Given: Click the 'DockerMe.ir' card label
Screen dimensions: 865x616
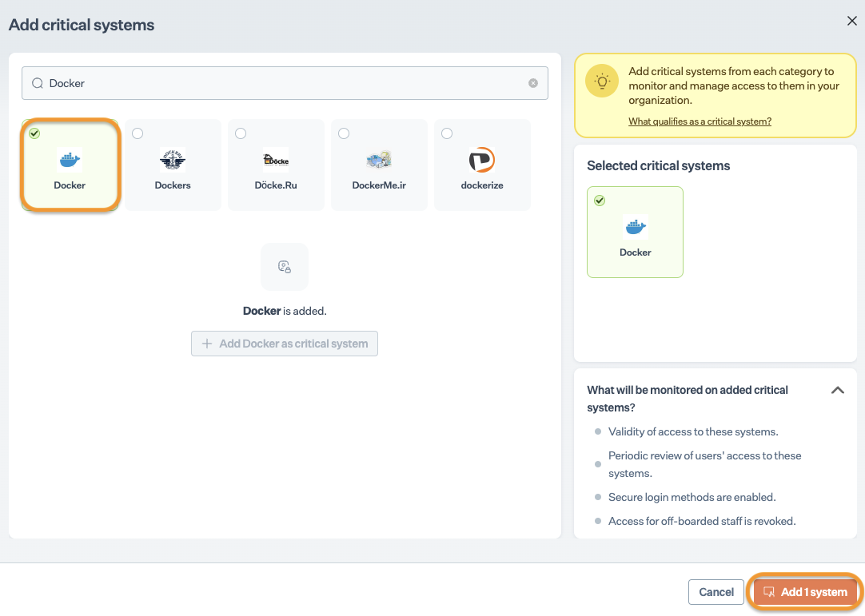Looking at the screenshot, I should 379,185.
